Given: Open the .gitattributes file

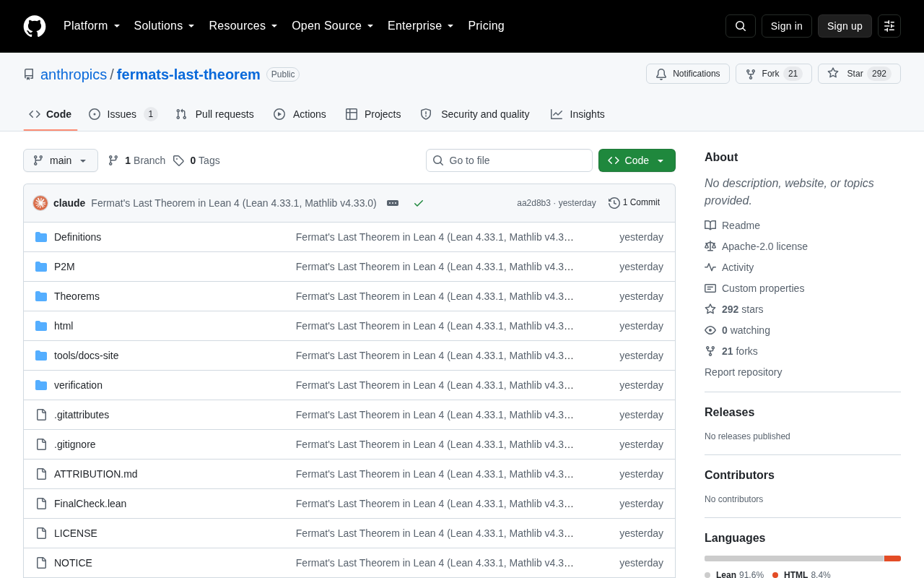Looking at the screenshot, I should pos(82,415).
